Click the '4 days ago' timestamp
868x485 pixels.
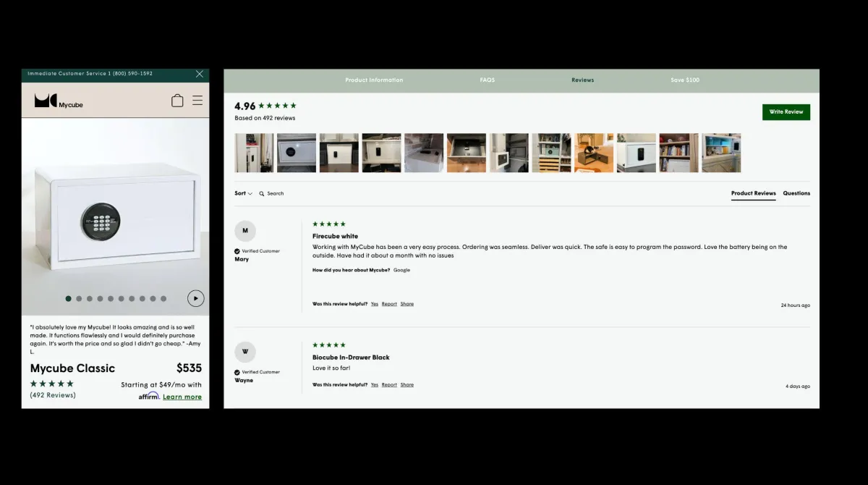pyautogui.click(x=798, y=387)
